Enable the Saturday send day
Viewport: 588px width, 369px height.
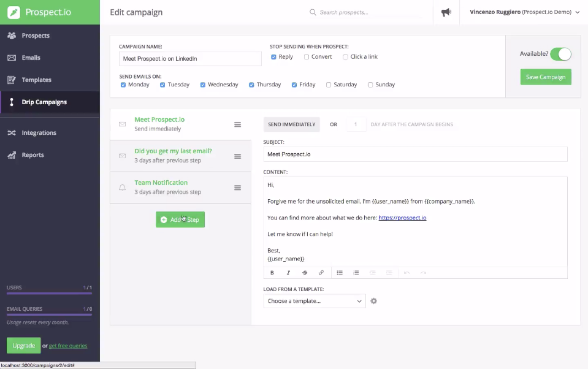click(329, 85)
